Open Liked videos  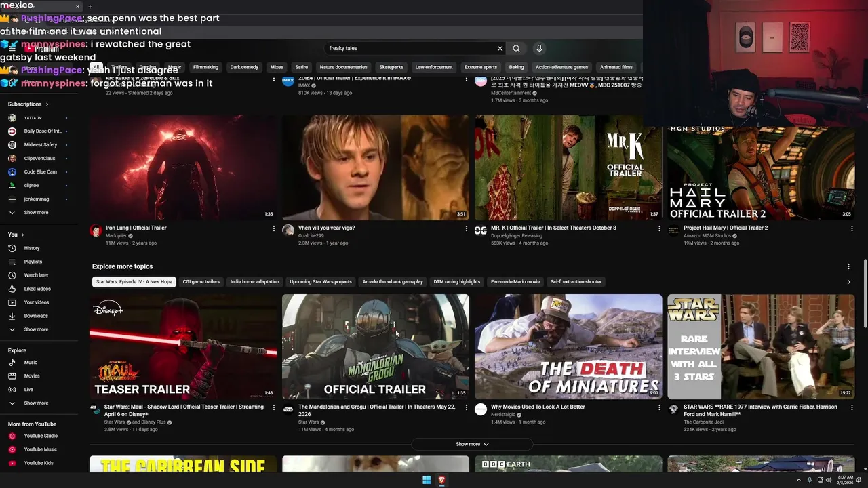37,289
